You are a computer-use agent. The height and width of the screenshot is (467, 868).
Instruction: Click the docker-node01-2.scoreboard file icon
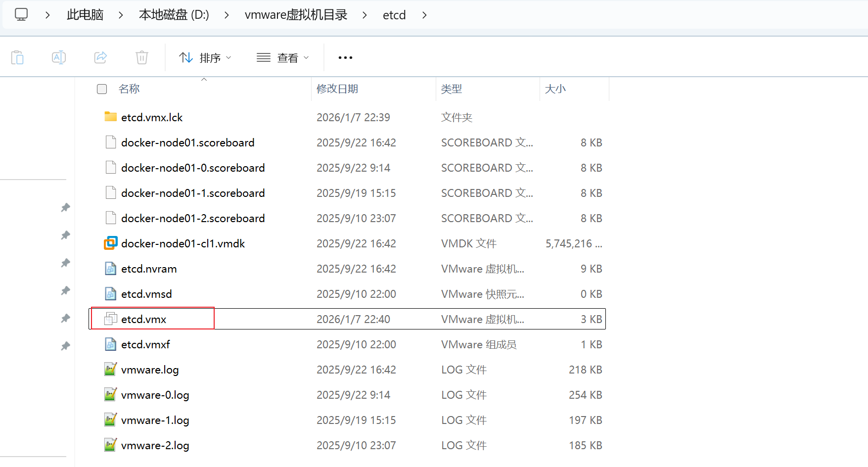click(x=111, y=218)
